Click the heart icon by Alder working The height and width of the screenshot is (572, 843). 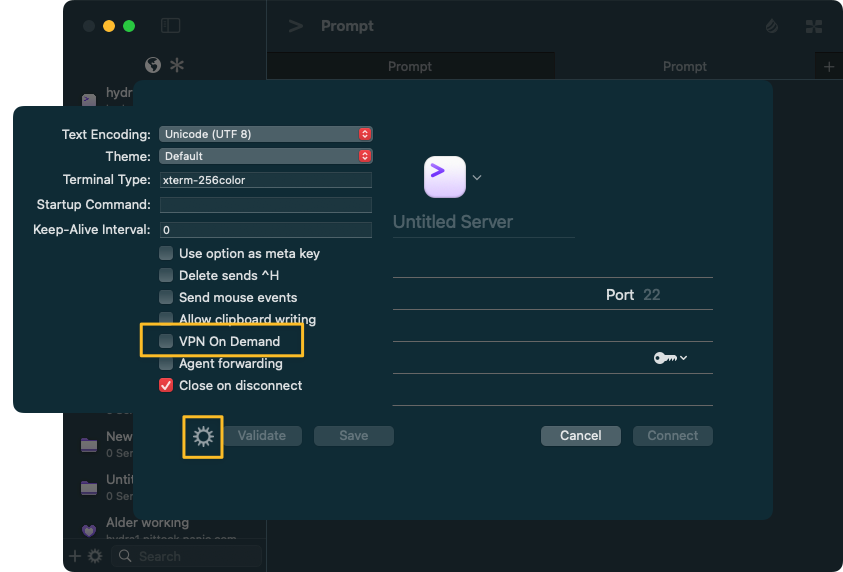(x=89, y=531)
